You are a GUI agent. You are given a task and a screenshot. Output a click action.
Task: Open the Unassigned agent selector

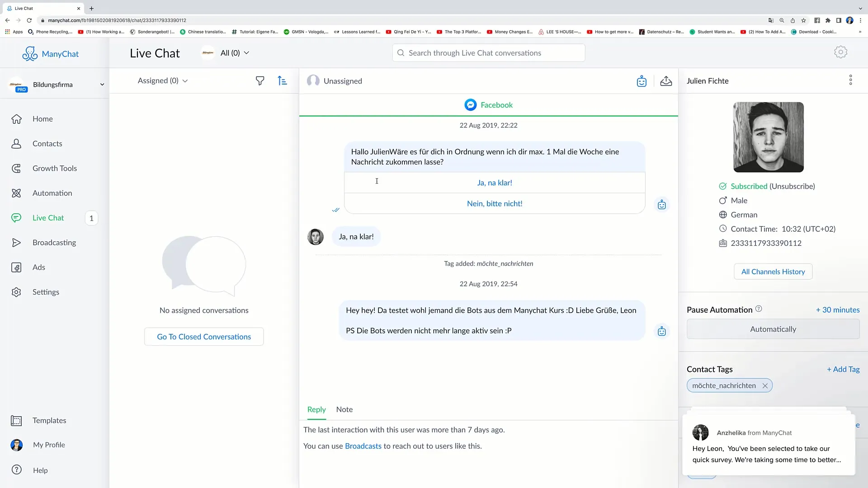tap(335, 81)
